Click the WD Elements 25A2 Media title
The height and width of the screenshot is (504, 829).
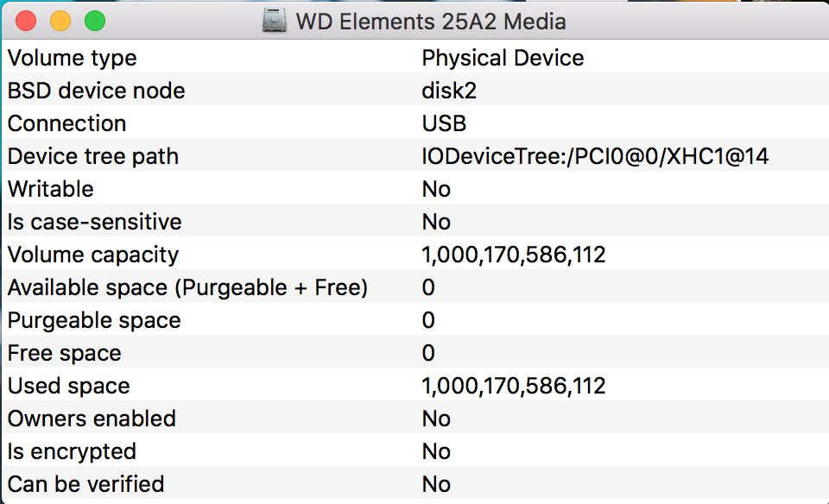click(431, 22)
